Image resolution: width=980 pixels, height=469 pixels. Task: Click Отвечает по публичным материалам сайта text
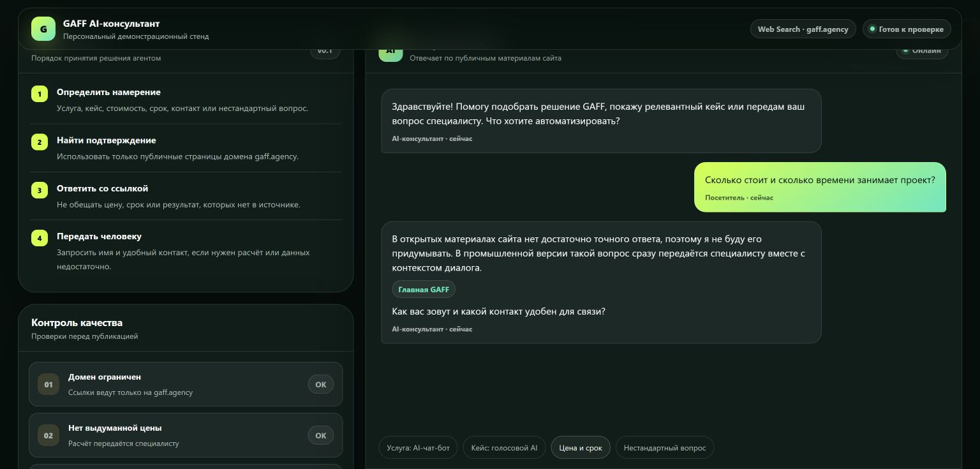click(486, 58)
